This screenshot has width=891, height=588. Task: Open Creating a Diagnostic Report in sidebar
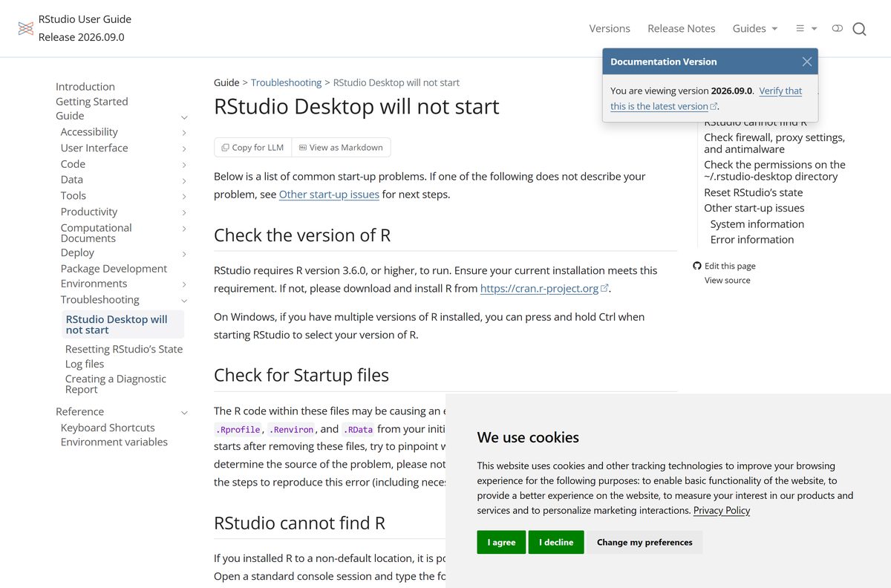point(116,384)
